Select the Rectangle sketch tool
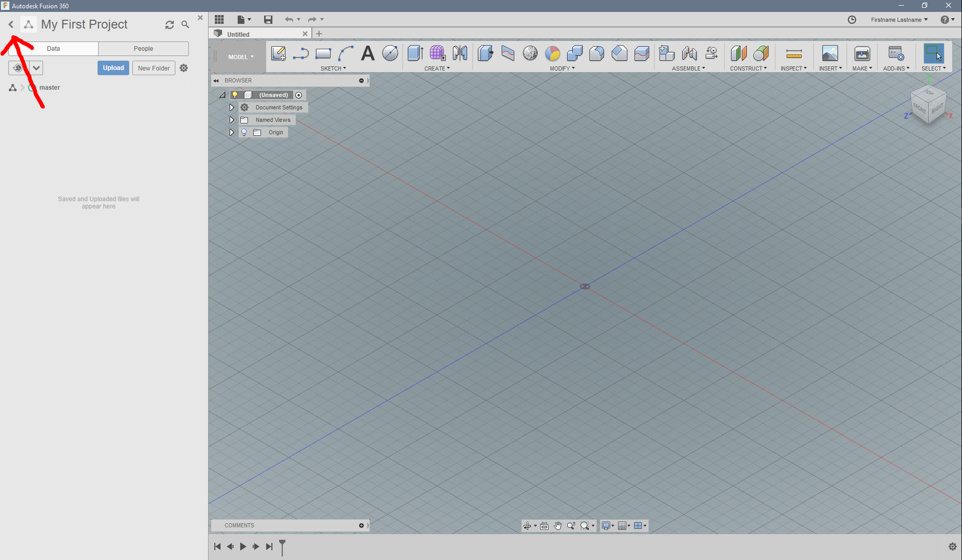The image size is (962, 560). click(x=323, y=53)
